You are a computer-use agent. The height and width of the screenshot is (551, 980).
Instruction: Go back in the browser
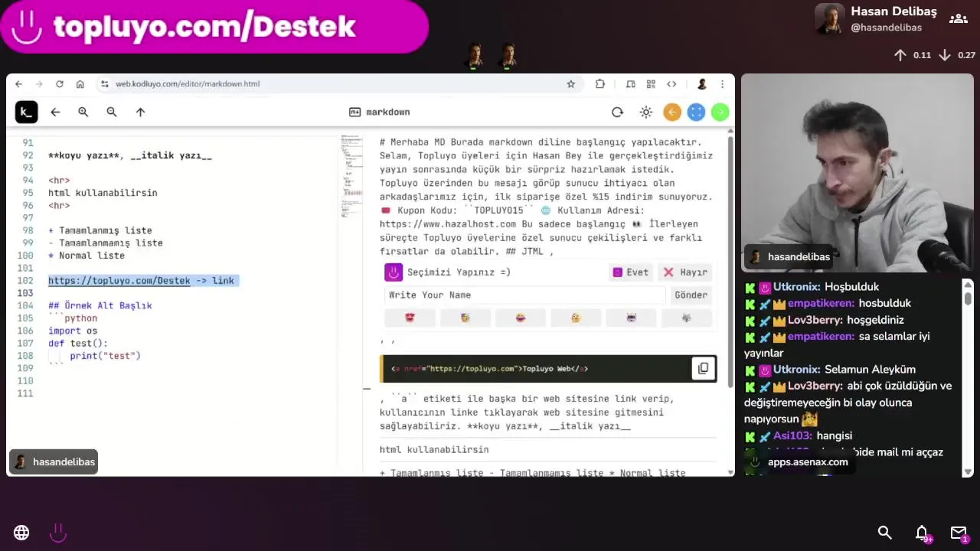(x=18, y=84)
